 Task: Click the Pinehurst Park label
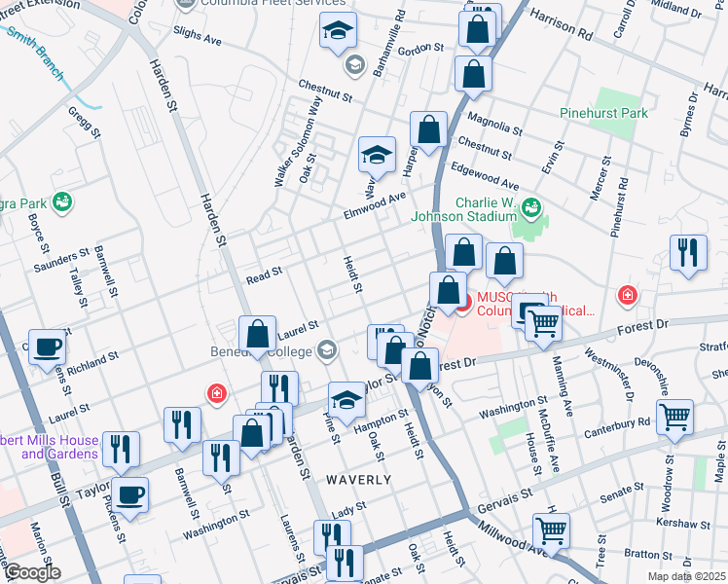pos(603,113)
